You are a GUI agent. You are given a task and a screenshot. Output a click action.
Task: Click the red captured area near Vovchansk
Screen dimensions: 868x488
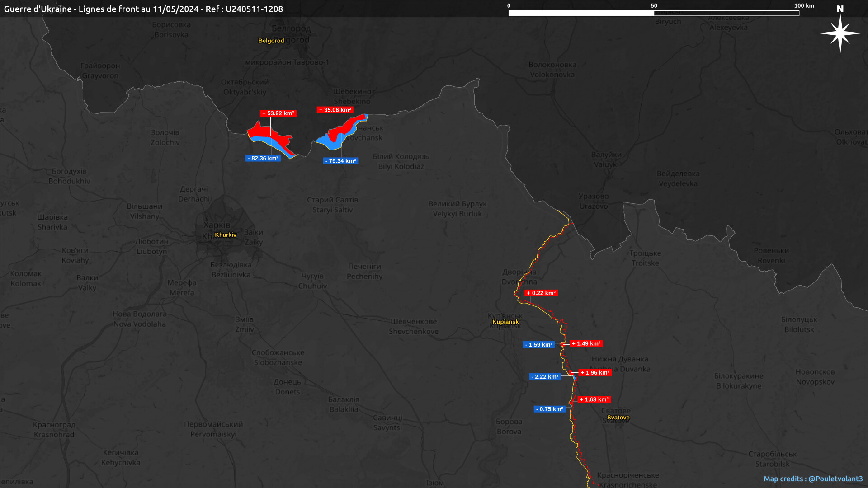[348, 126]
